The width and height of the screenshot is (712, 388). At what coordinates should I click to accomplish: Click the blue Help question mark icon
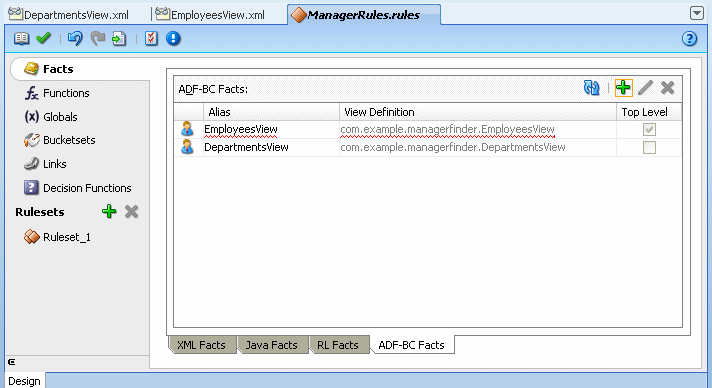click(689, 39)
